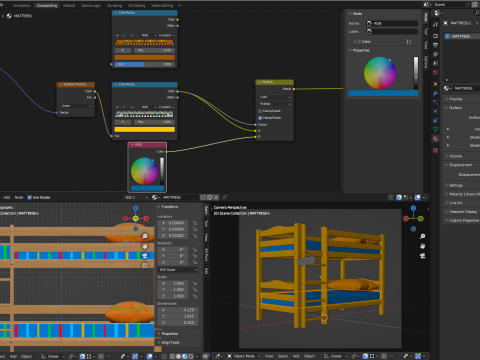Click zoom magnifier icon in camera viewport
The width and height of the screenshot is (480, 360).
coord(422,236)
